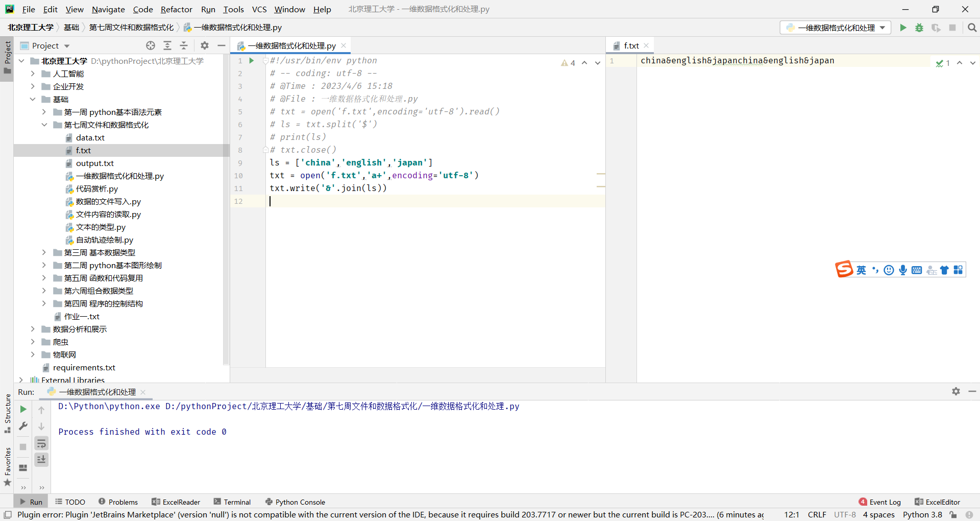Collapse 第七周文件和数据格式化 folder

pyautogui.click(x=44, y=125)
